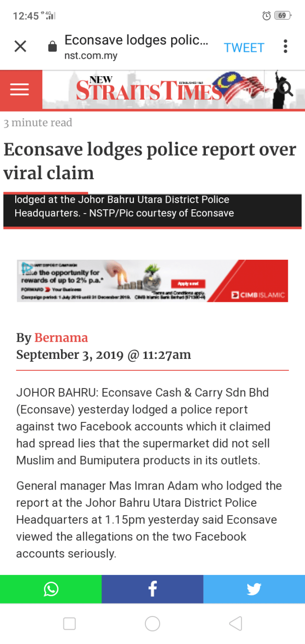Tap the article headline about Econsave
The width and height of the screenshot is (305, 644).
tap(150, 161)
